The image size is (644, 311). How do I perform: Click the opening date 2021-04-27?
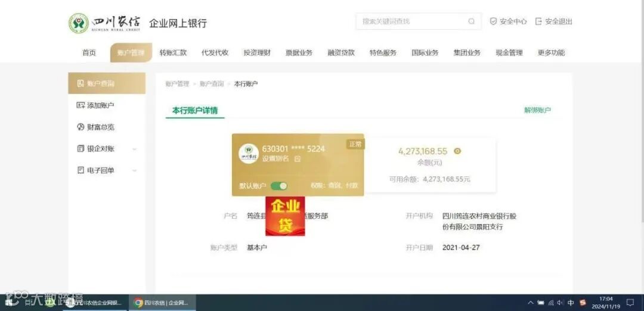coord(461,247)
